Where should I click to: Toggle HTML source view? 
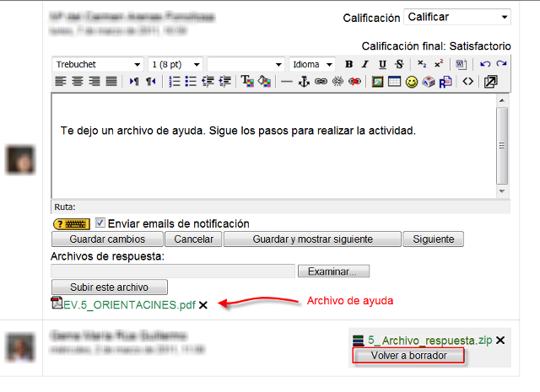point(468,82)
